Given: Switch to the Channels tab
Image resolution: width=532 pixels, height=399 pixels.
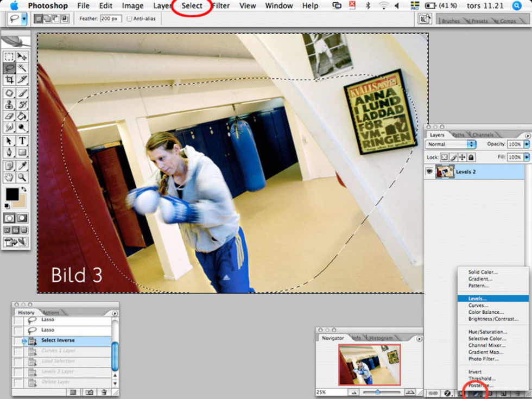Looking at the screenshot, I should click(483, 135).
